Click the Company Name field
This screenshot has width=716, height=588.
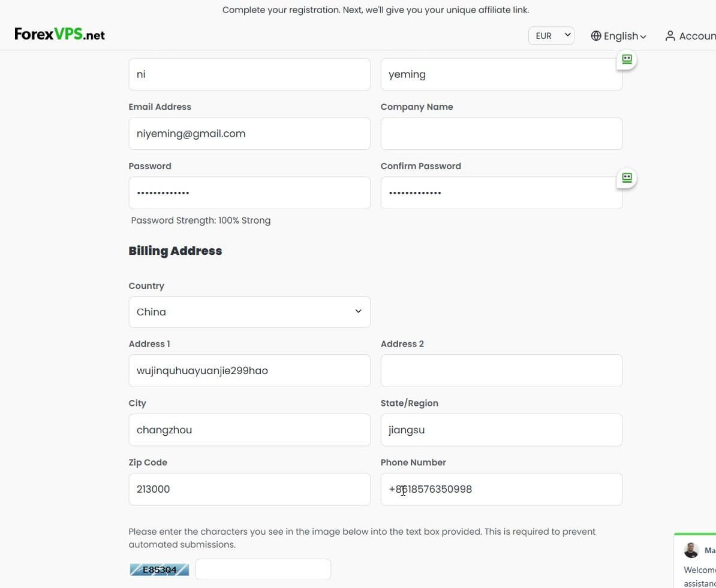(x=501, y=133)
